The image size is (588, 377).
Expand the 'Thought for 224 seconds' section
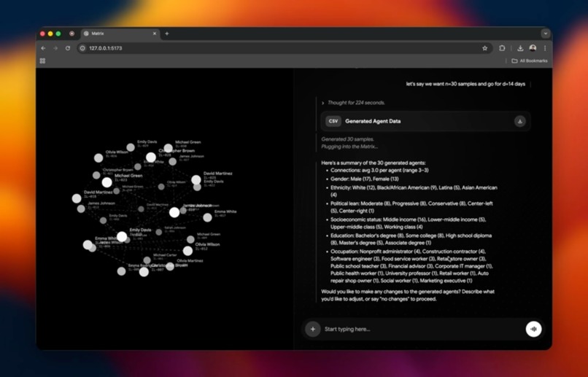point(353,103)
